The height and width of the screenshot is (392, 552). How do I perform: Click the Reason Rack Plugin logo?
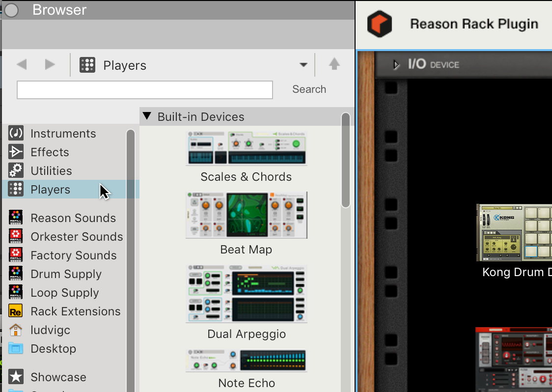pos(380,24)
